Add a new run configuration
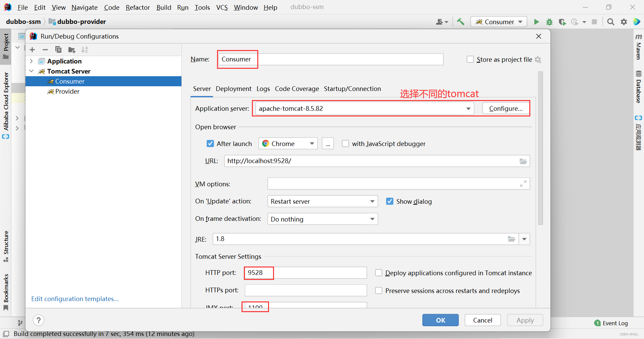 click(x=32, y=50)
